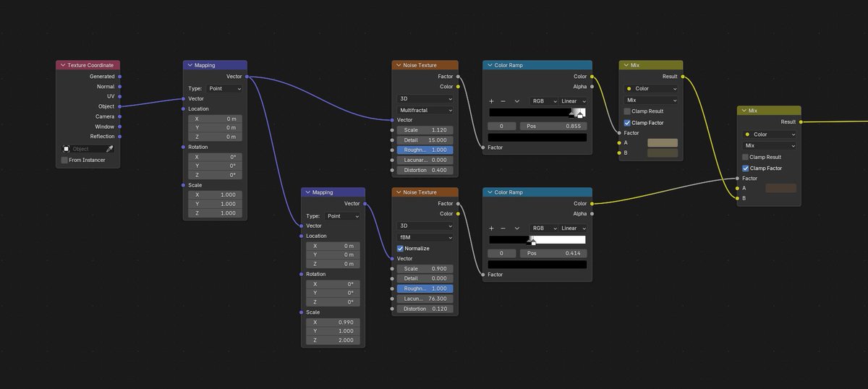Click upper Noise Texture Factor output socket

pyautogui.click(x=458, y=76)
